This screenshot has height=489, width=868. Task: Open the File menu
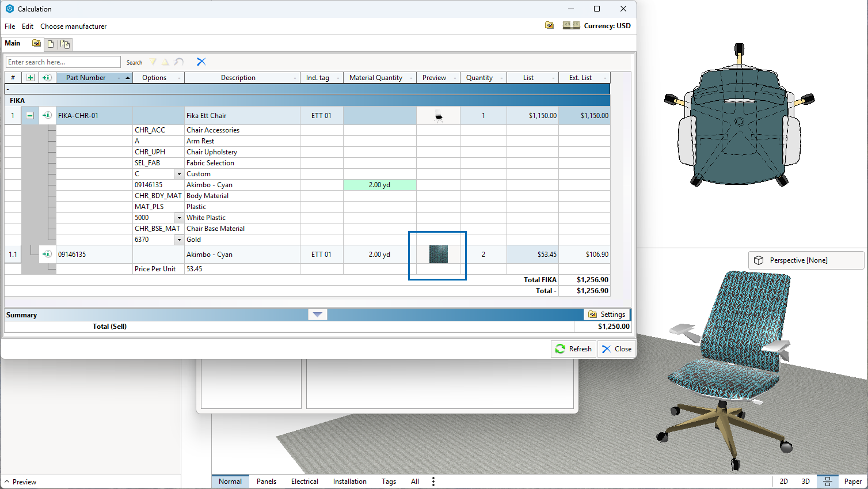point(10,26)
